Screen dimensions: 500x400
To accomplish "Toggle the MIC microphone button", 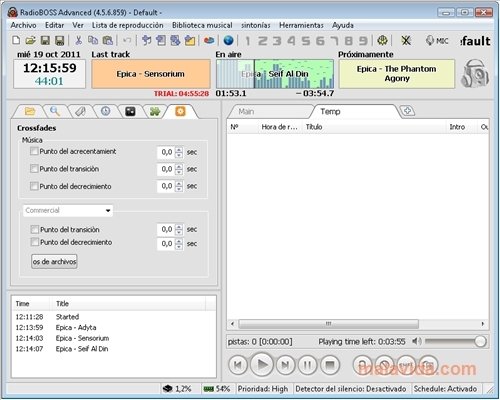I will 437,41.
